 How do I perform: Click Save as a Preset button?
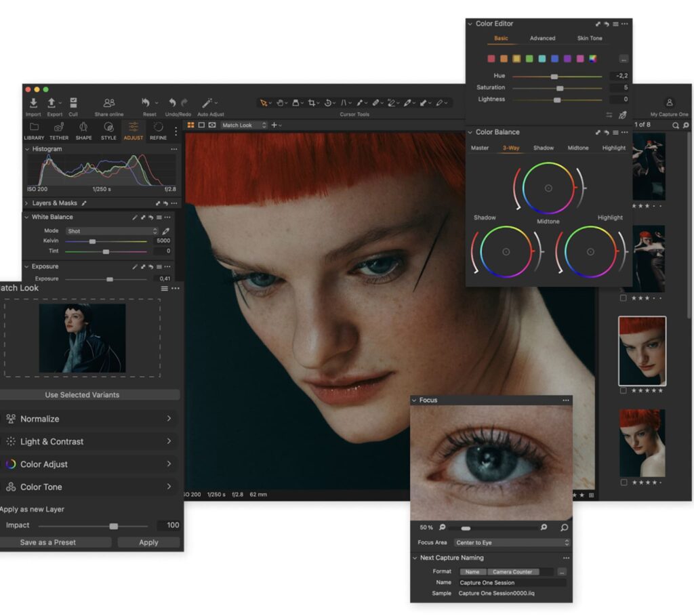pos(47,542)
